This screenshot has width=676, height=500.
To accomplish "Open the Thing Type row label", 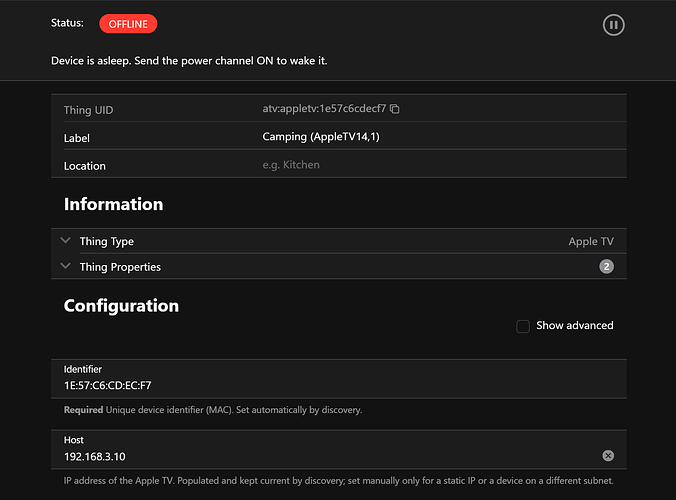I will point(106,241).
